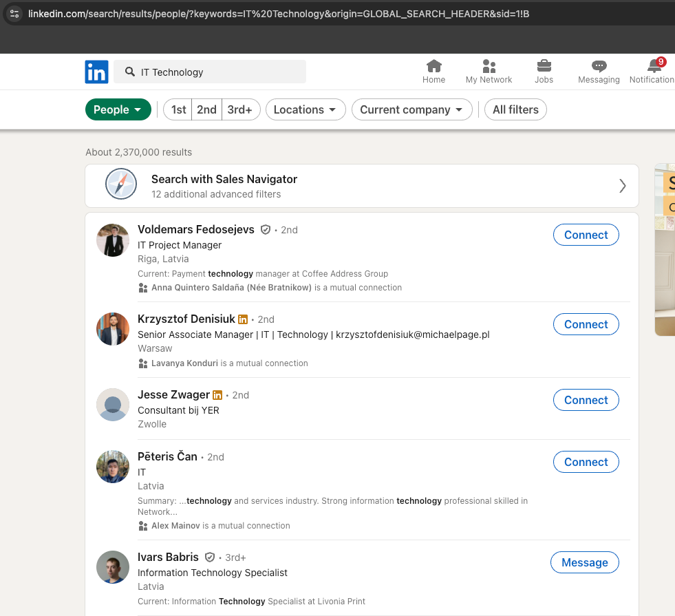Go to My Network icon
This screenshot has height=616, width=675.
pyautogui.click(x=489, y=67)
